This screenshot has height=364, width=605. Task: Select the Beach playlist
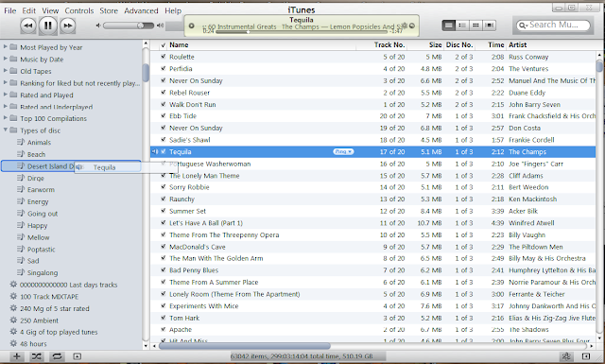click(36, 154)
